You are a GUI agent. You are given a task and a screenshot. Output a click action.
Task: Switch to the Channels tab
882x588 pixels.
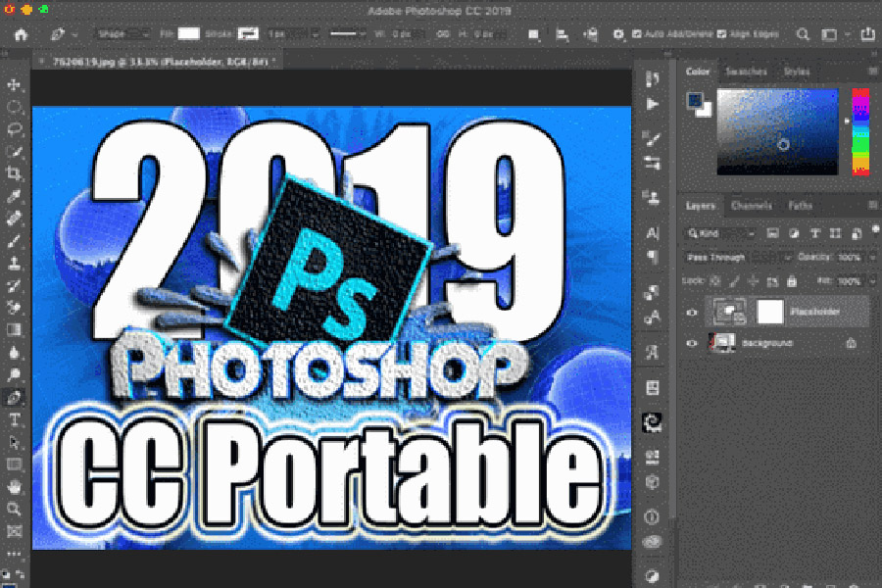(751, 206)
